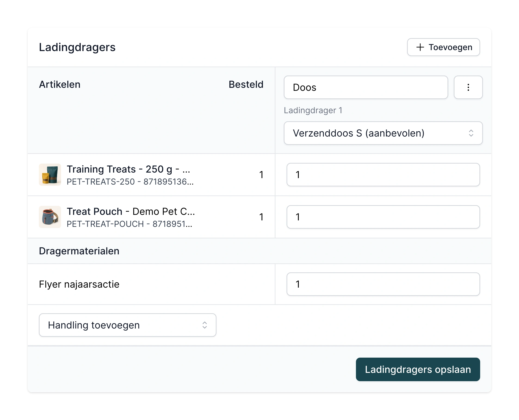Click the Ladingdrager 1 label

pos(313,110)
